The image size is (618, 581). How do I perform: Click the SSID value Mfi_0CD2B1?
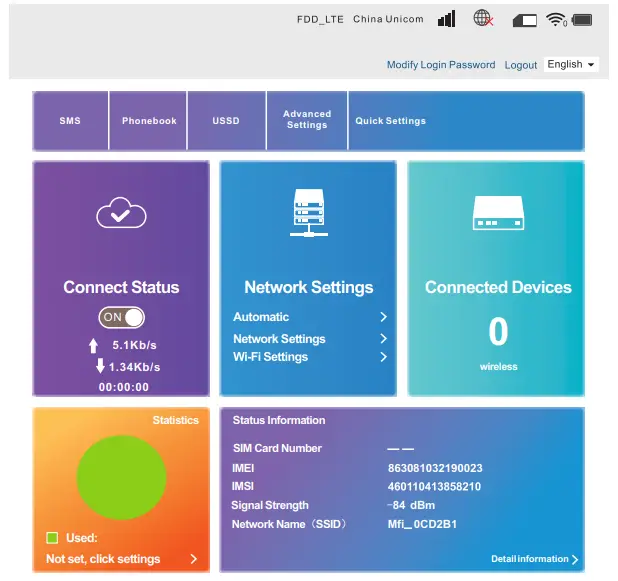(x=422, y=524)
